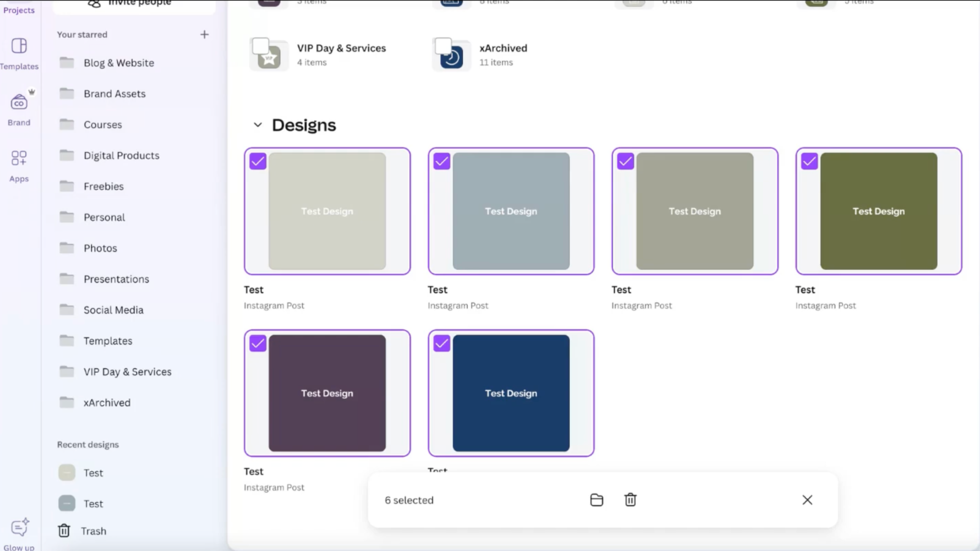
Task: Open navy blue Test Design thumbnail
Action: tap(511, 393)
